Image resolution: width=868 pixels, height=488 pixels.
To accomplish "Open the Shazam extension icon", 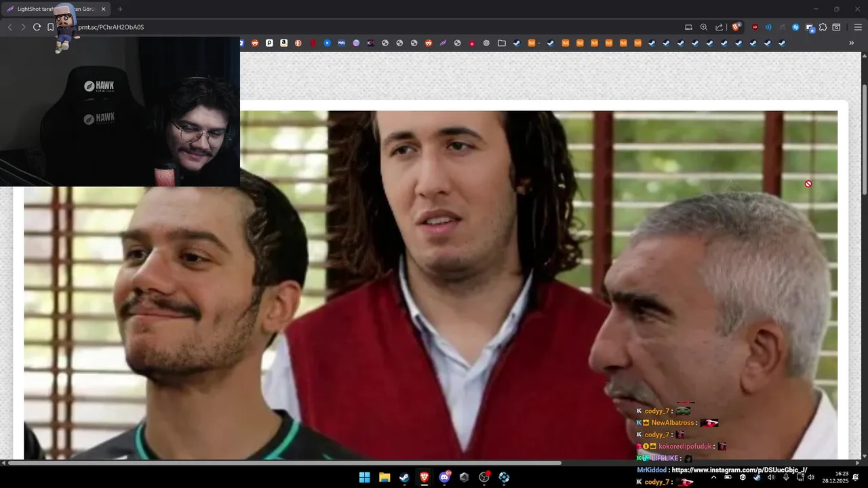I will [796, 27].
